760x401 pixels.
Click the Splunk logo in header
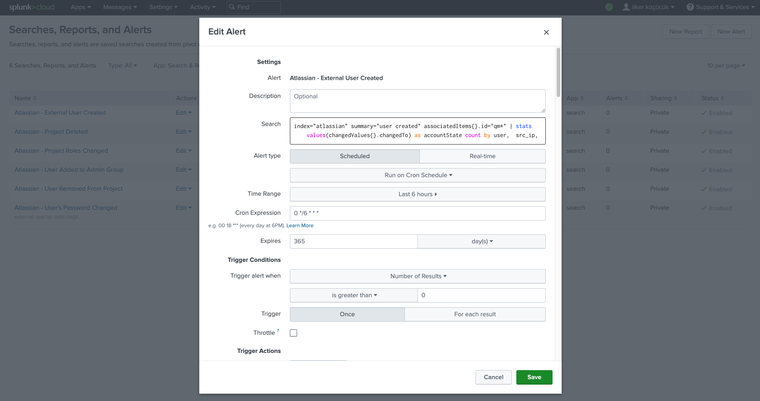(29, 7)
